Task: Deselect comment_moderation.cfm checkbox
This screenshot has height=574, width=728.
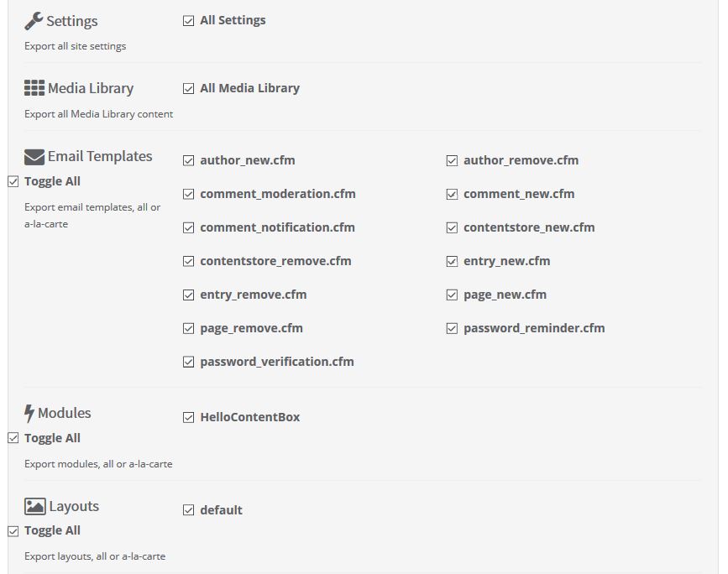Action: [189, 194]
